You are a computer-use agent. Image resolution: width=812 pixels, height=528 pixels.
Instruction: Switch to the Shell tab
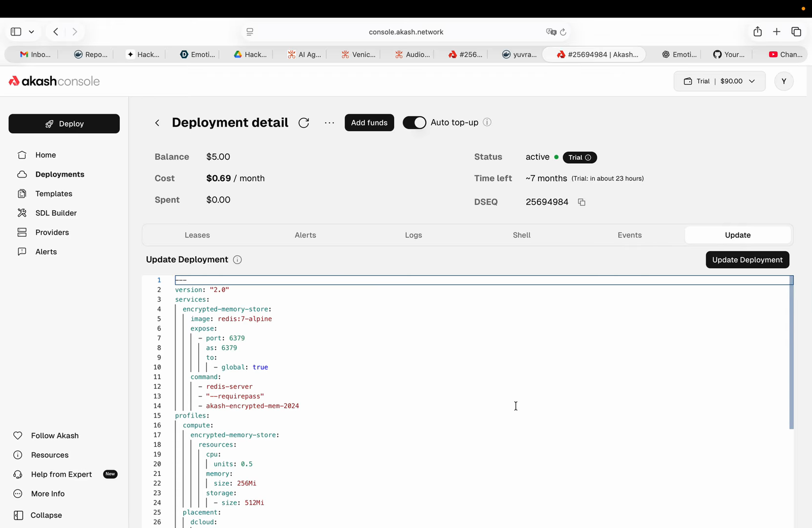[522, 235]
